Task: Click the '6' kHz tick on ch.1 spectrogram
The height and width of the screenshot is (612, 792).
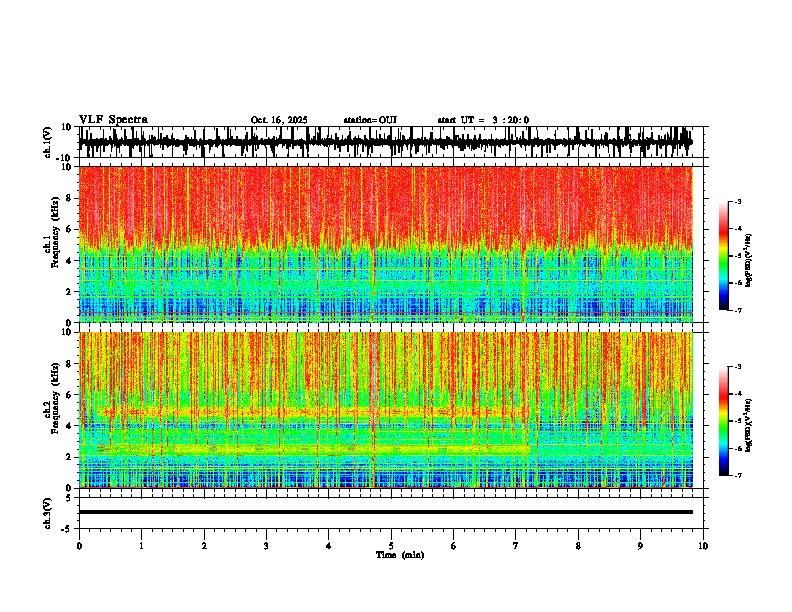Action: (x=70, y=229)
